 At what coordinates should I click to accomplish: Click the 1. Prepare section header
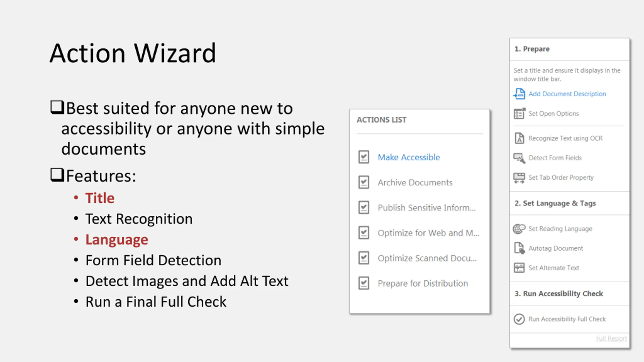click(532, 49)
